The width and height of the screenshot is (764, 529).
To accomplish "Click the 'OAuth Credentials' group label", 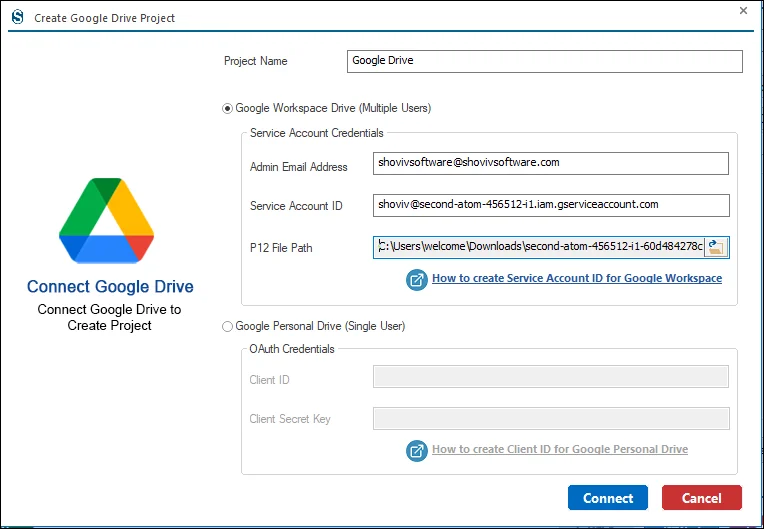I will point(292,349).
